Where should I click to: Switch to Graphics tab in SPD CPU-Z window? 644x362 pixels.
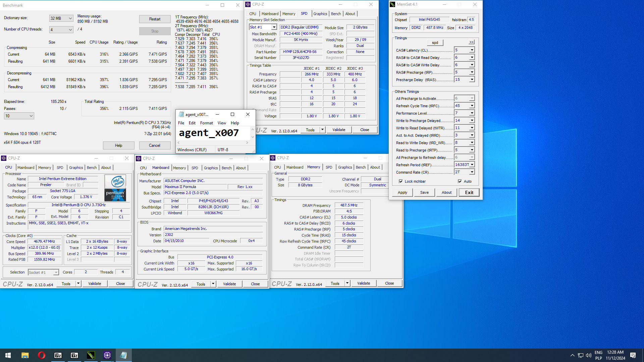point(320,14)
